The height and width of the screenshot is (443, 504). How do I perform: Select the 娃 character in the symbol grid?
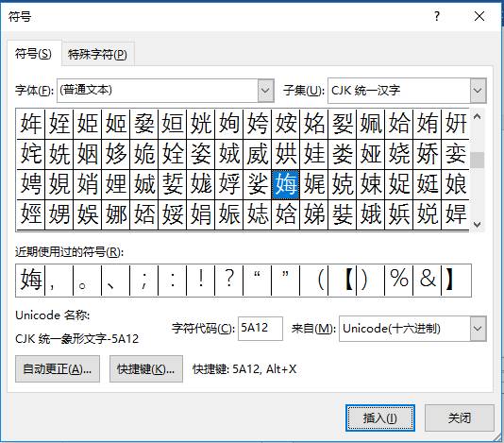tap(313, 154)
